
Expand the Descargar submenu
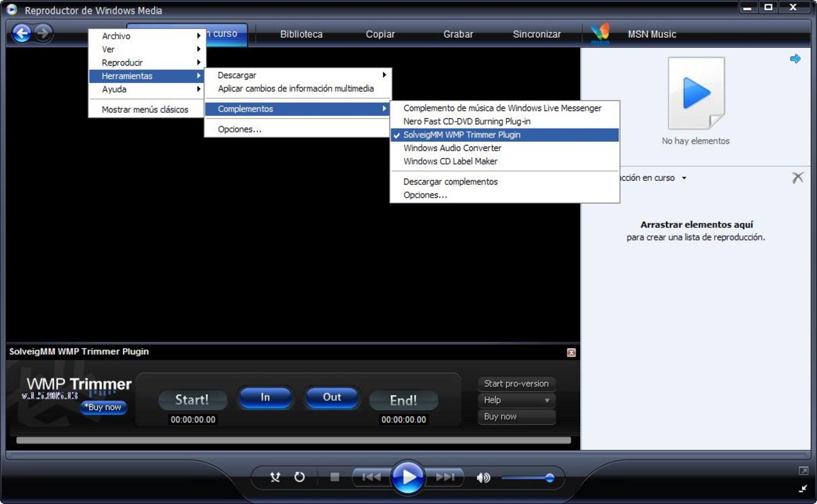[x=298, y=75]
